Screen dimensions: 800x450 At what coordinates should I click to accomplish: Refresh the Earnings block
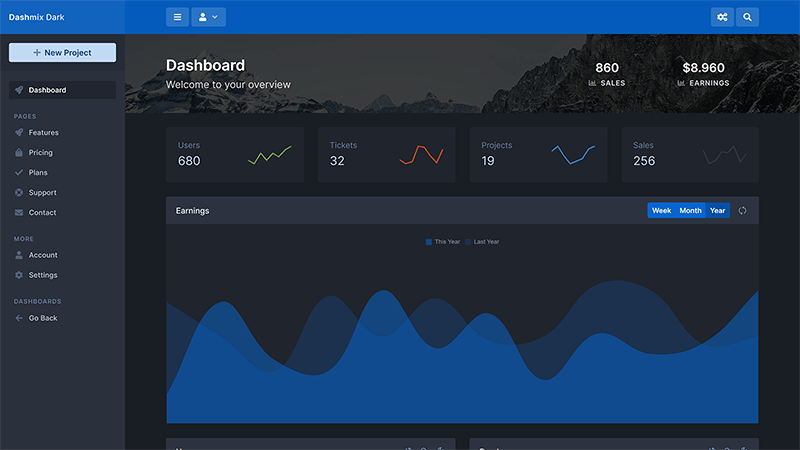point(742,211)
